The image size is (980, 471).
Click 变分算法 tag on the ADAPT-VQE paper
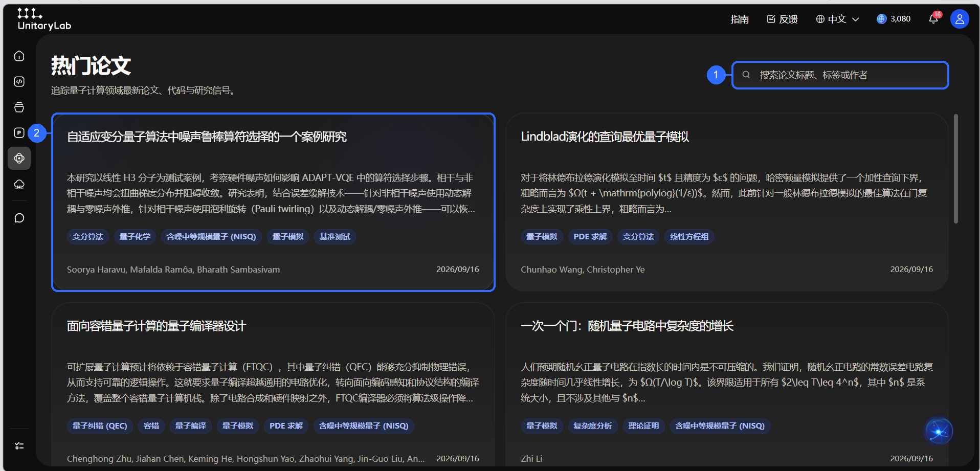pos(88,237)
